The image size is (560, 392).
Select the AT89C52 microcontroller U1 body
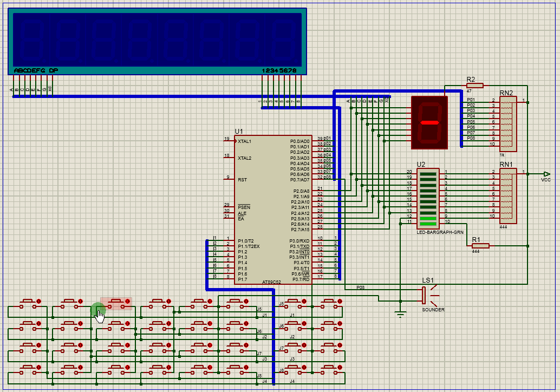pyautogui.click(x=273, y=210)
